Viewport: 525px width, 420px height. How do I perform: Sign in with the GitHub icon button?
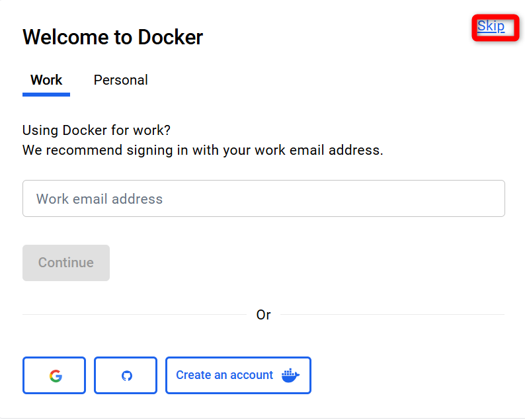[126, 375]
